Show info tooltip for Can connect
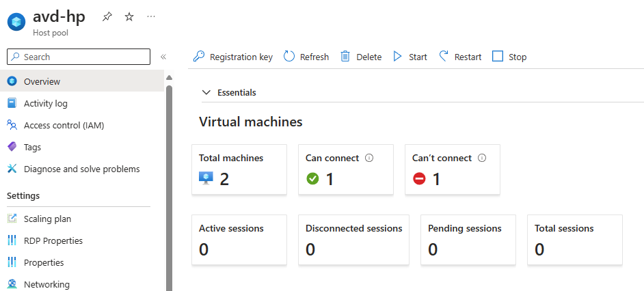This screenshot has width=644, height=291. pyautogui.click(x=369, y=158)
